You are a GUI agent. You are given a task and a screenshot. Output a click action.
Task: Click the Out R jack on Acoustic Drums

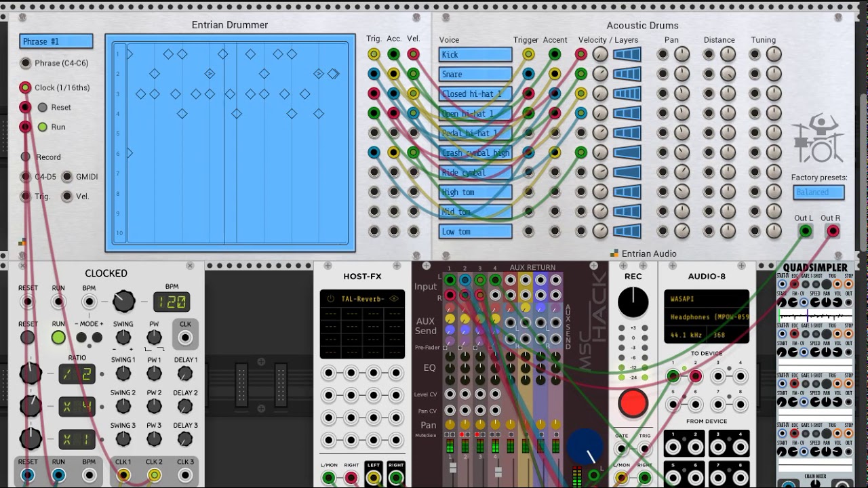[832, 232]
